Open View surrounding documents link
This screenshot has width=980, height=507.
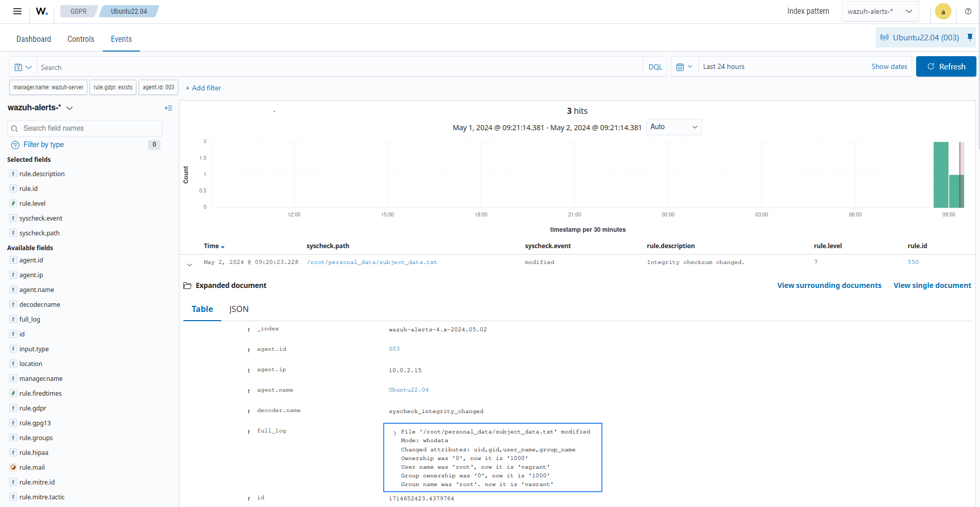(829, 285)
